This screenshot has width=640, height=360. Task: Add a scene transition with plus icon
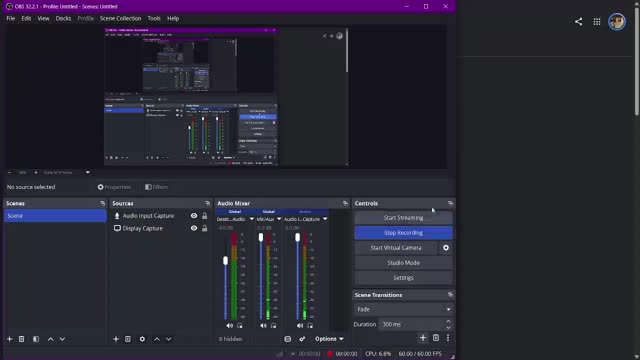(x=423, y=338)
